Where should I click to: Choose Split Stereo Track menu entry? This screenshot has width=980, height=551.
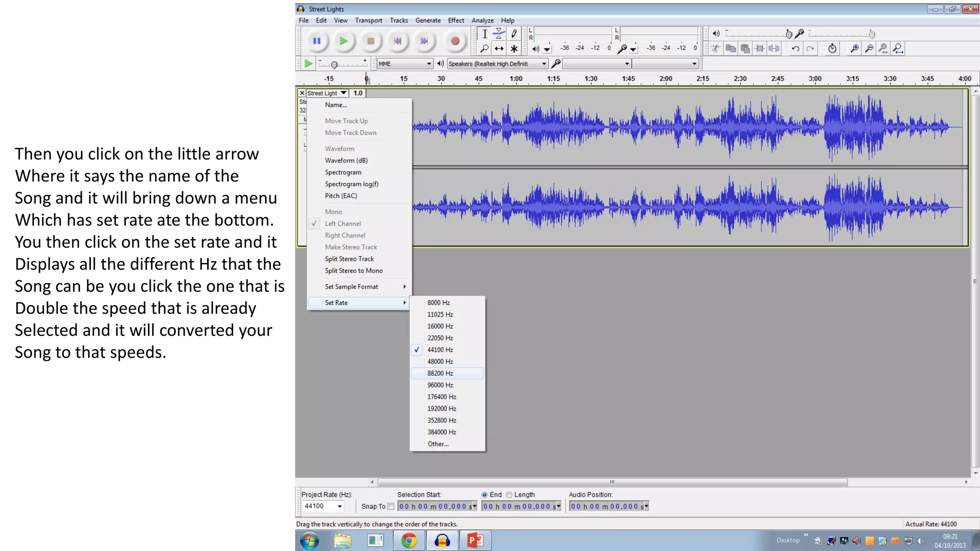(x=359, y=259)
